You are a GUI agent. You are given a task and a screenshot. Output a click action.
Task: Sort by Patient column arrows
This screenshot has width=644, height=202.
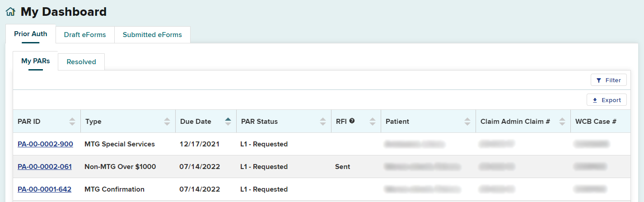[467, 122]
